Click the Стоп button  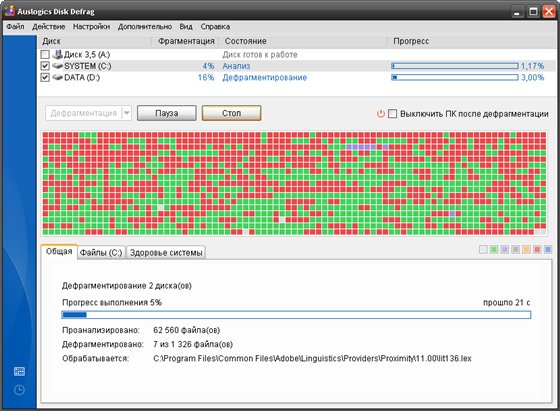[x=231, y=113]
